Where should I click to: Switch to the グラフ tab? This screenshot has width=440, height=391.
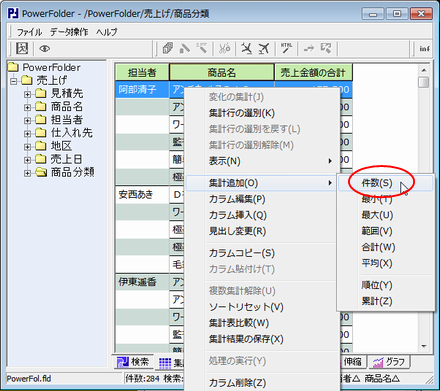(x=389, y=362)
